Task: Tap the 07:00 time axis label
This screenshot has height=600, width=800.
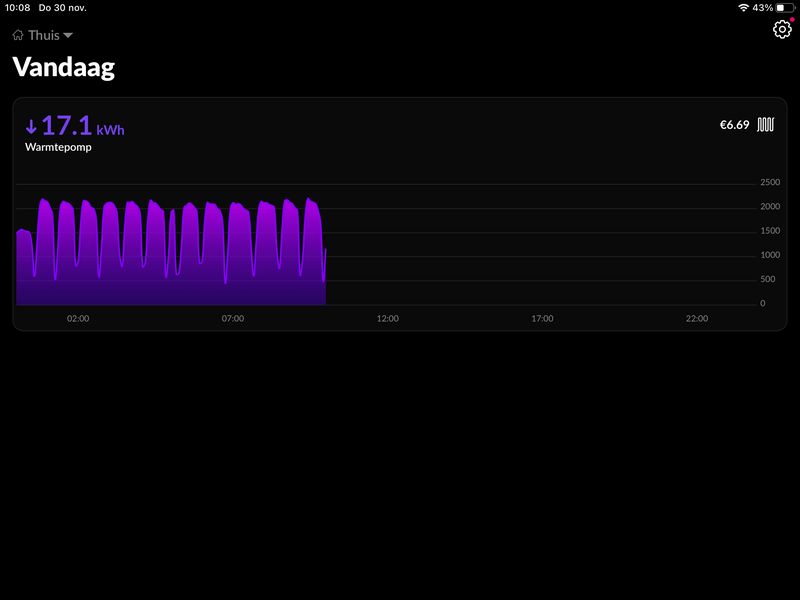Action: coord(233,318)
